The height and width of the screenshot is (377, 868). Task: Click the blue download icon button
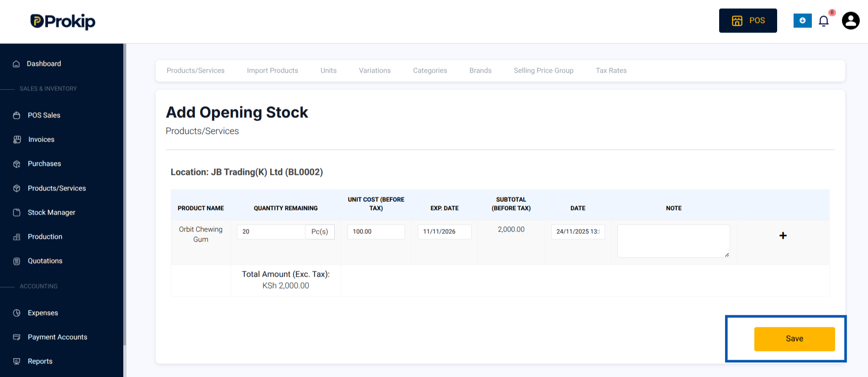tap(802, 21)
